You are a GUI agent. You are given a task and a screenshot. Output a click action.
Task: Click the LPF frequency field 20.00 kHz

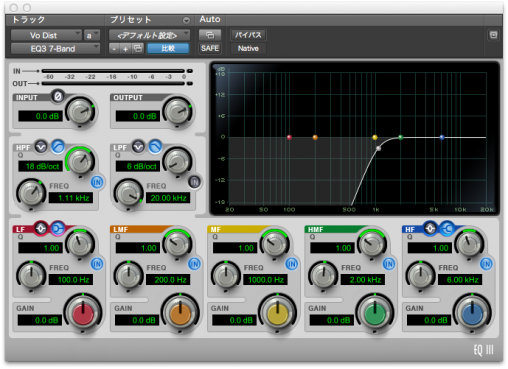168,198
